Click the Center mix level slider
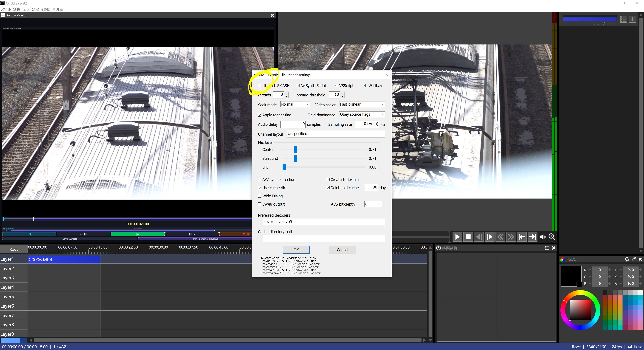 [x=295, y=149]
